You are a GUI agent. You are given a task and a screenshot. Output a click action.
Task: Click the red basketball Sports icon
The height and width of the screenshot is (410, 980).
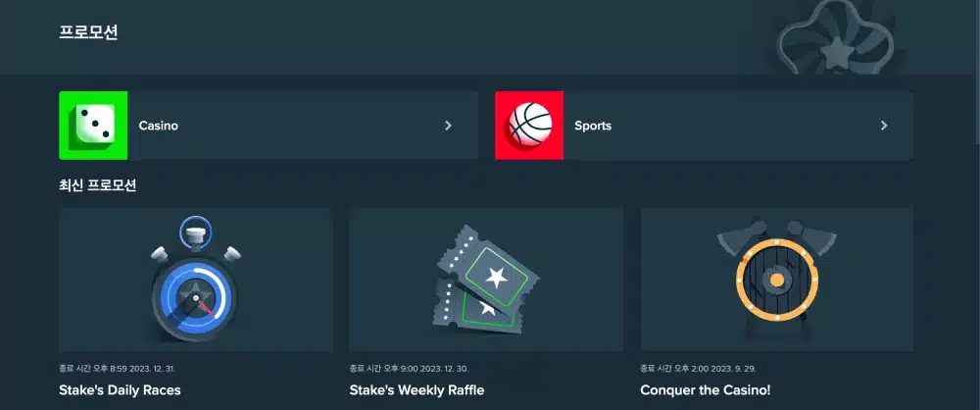[529, 126]
